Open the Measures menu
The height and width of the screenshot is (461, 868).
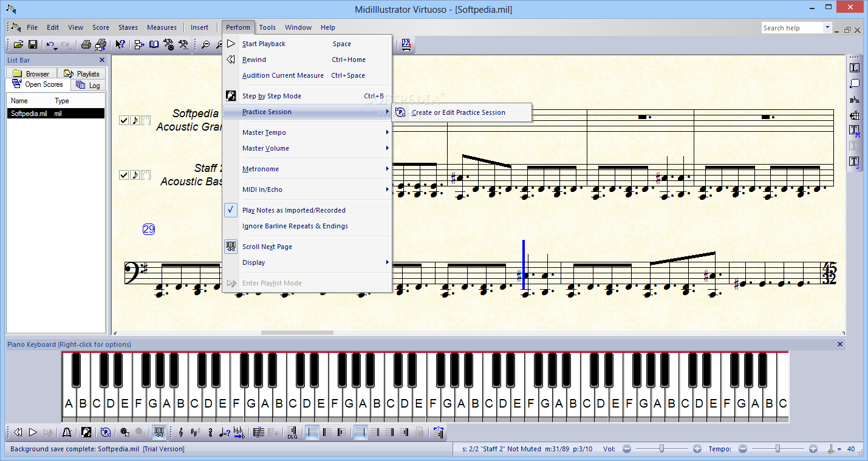click(x=162, y=27)
